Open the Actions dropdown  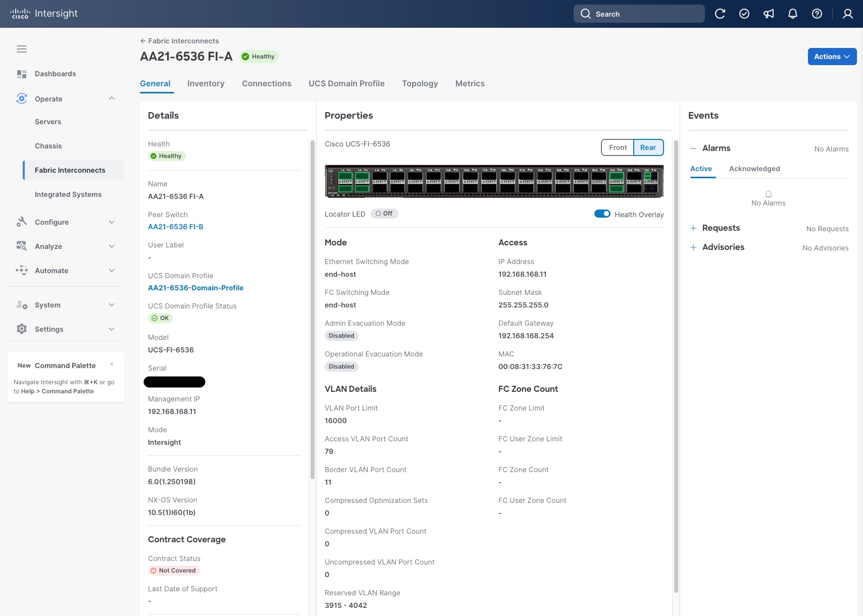[x=831, y=57]
